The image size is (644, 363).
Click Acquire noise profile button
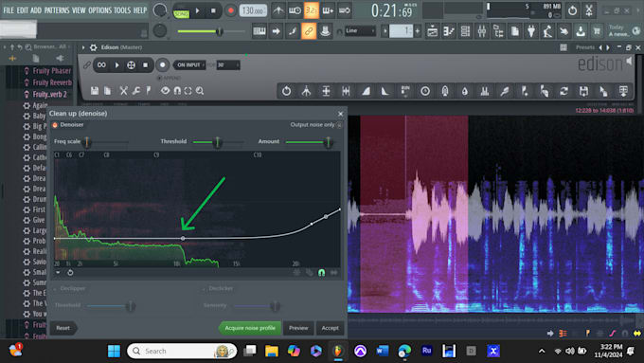click(x=250, y=328)
